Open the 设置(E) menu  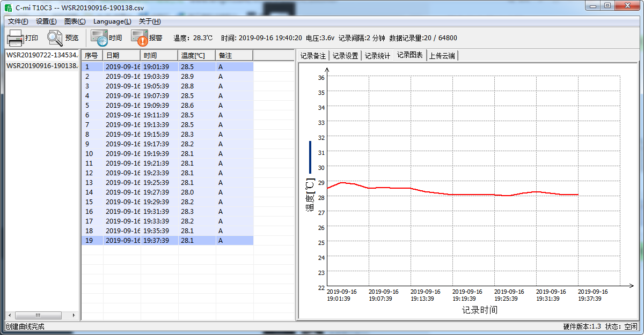[x=46, y=21]
